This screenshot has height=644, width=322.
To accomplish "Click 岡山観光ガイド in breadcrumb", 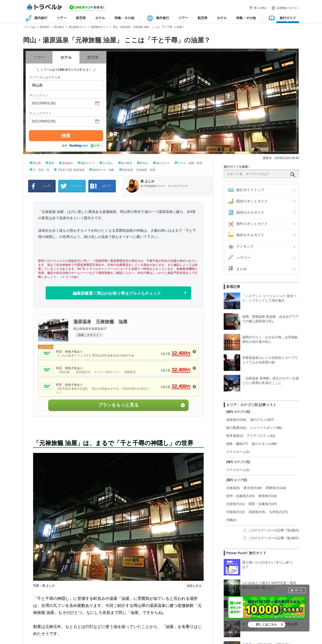I will (x=77, y=27).
